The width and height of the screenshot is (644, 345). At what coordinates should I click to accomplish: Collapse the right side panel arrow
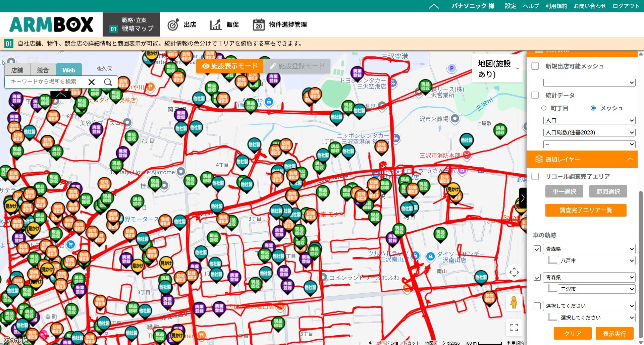tap(523, 198)
